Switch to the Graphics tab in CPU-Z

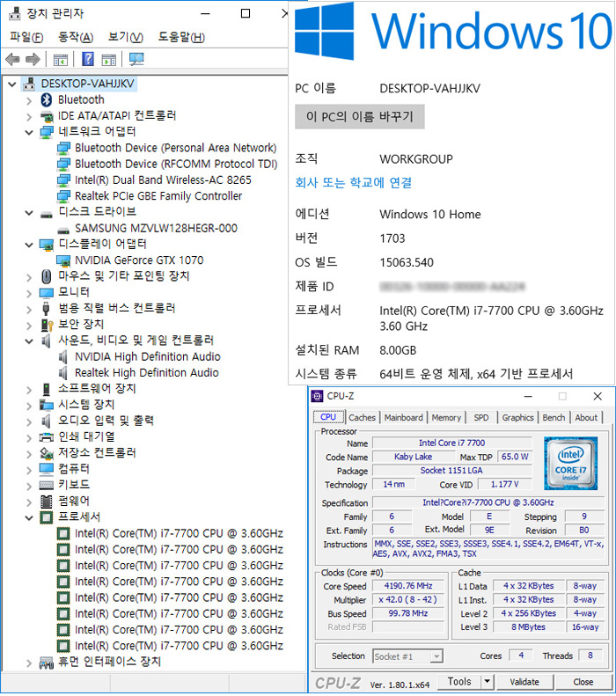517,417
